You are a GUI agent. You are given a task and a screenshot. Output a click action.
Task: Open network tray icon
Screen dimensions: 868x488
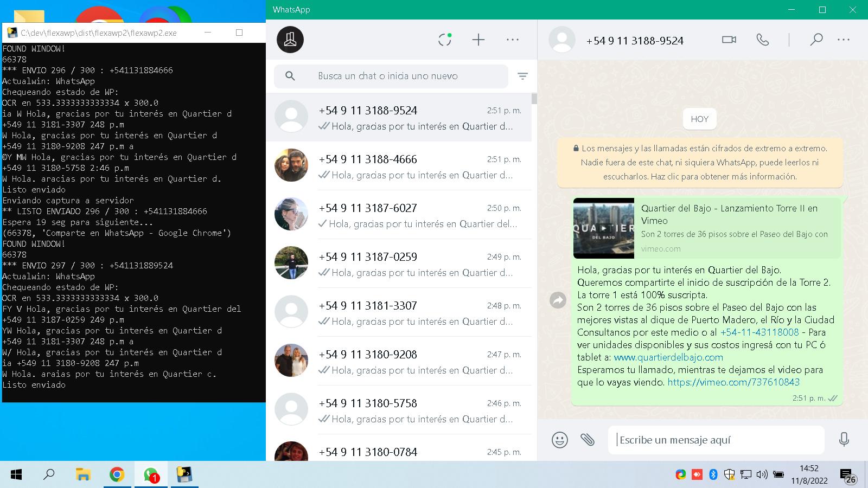[746, 475]
